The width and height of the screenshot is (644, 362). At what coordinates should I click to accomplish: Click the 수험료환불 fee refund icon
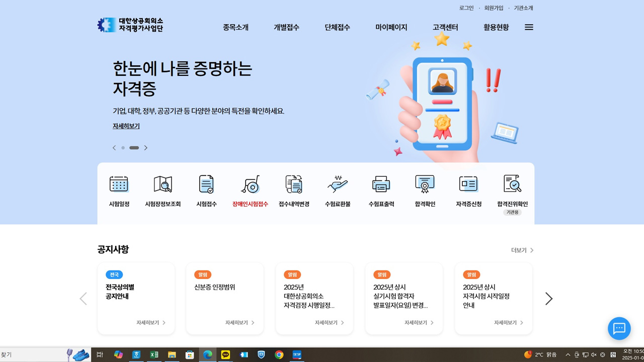[x=337, y=191]
